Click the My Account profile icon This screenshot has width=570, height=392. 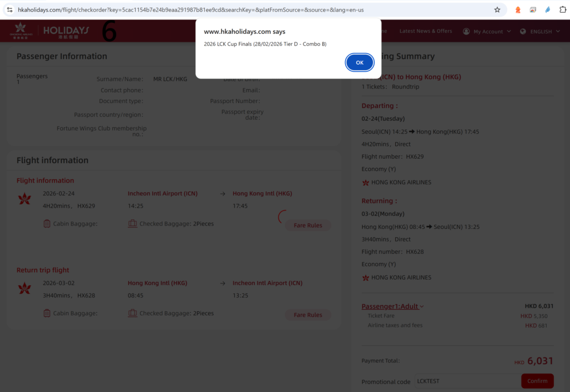(466, 32)
